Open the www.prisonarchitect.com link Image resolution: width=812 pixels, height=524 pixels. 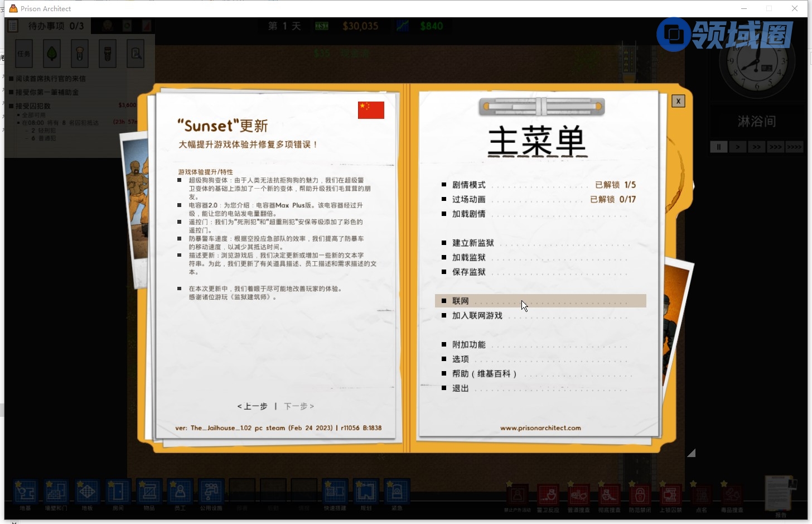click(540, 428)
